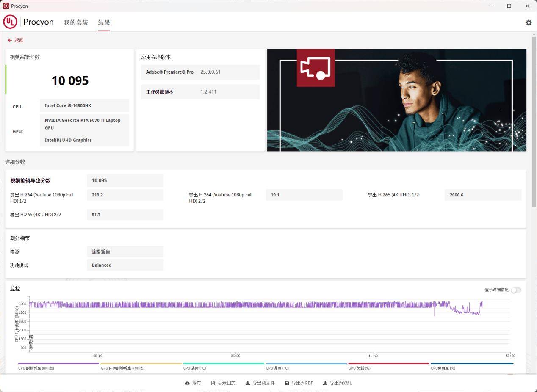Click the 导出成文件 download icon
Viewport: 537px width, 392px height.
pyautogui.click(x=247, y=383)
